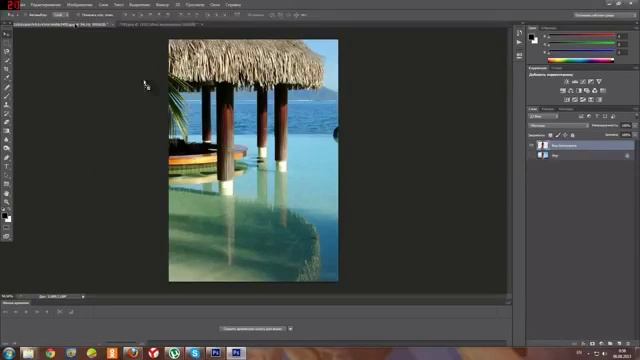
Task: Play timeline with the play button
Action: coord(26,312)
